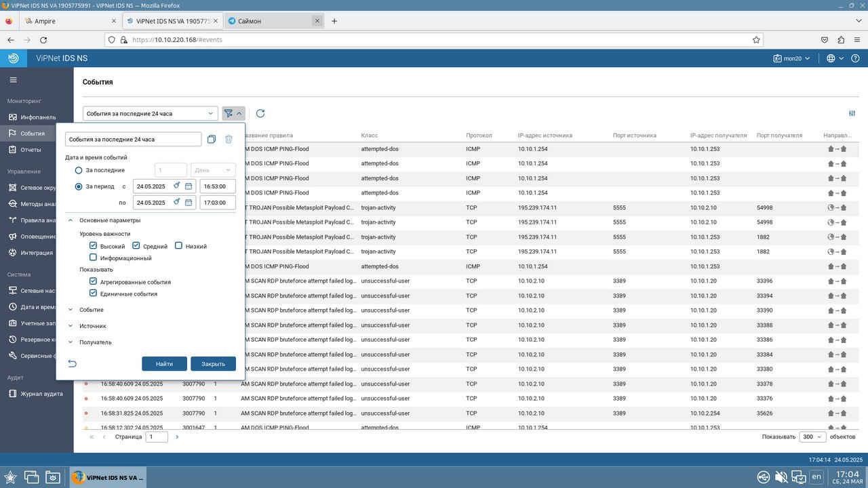Click the page number input field
The width and height of the screenshot is (868, 488).
(x=157, y=437)
